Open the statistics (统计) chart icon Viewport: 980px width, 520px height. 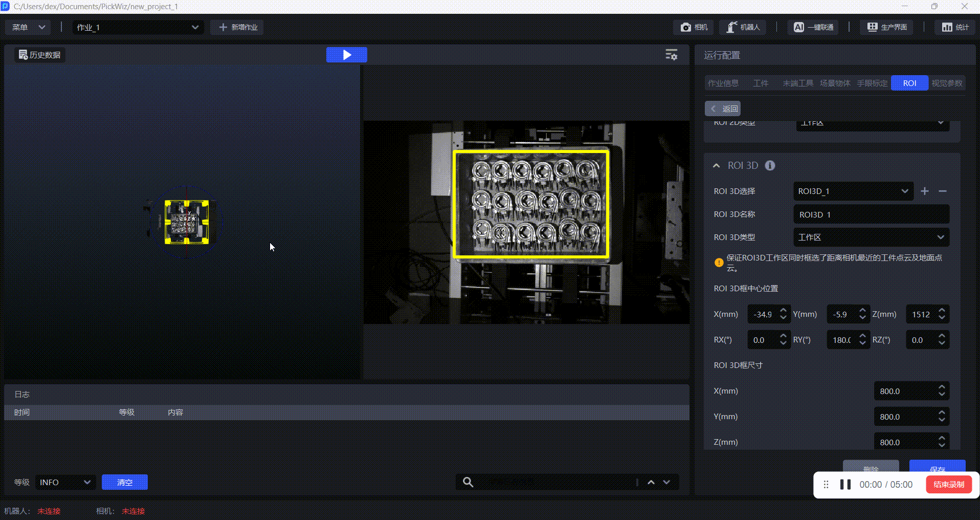pyautogui.click(x=947, y=27)
